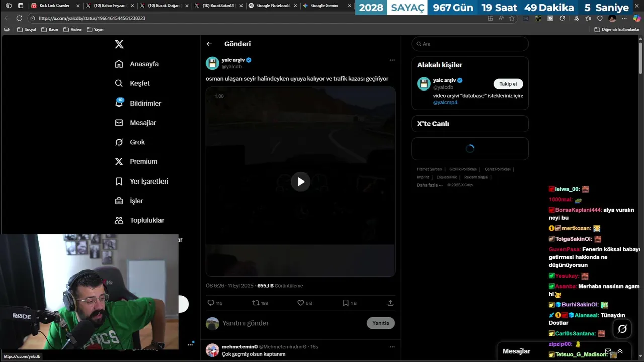Open the @yalcmp4 mention link
This screenshot has height=362, width=644.
445,102
